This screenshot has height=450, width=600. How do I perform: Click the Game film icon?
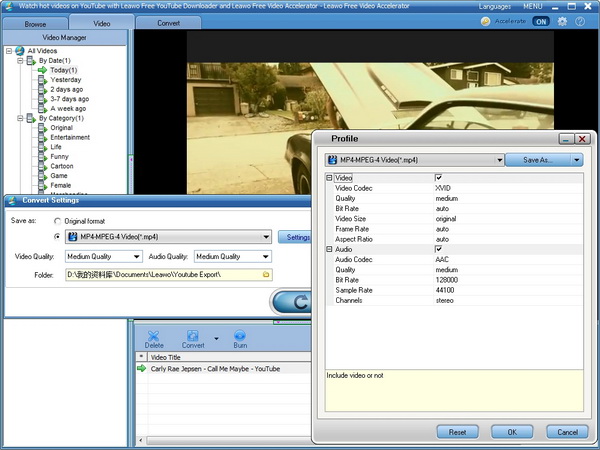[42, 176]
